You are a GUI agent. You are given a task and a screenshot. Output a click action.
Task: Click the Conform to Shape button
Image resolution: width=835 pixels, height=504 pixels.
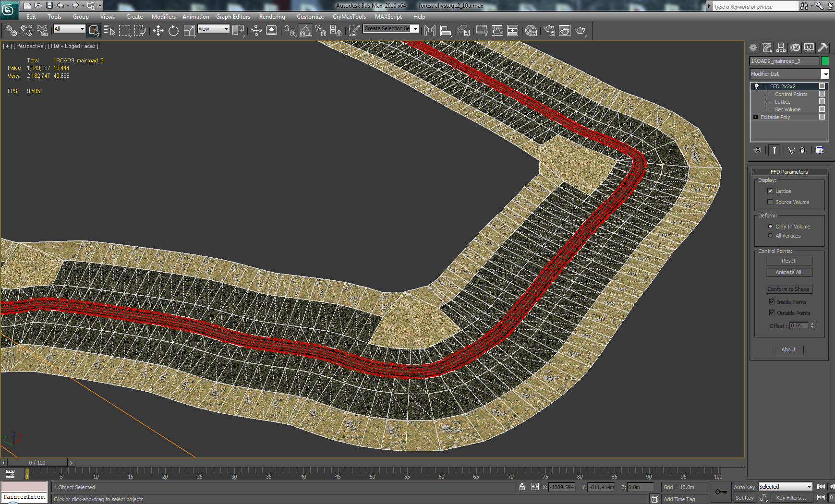pos(788,289)
